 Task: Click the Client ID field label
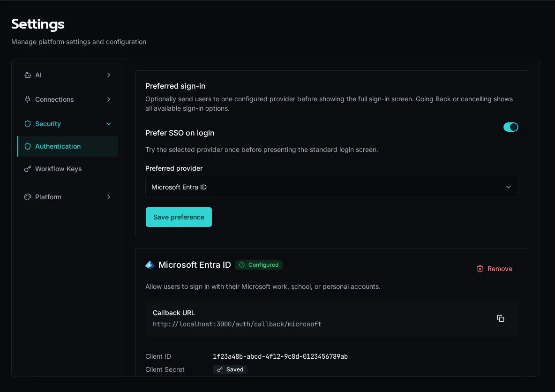pyautogui.click(x=158, y=356)
